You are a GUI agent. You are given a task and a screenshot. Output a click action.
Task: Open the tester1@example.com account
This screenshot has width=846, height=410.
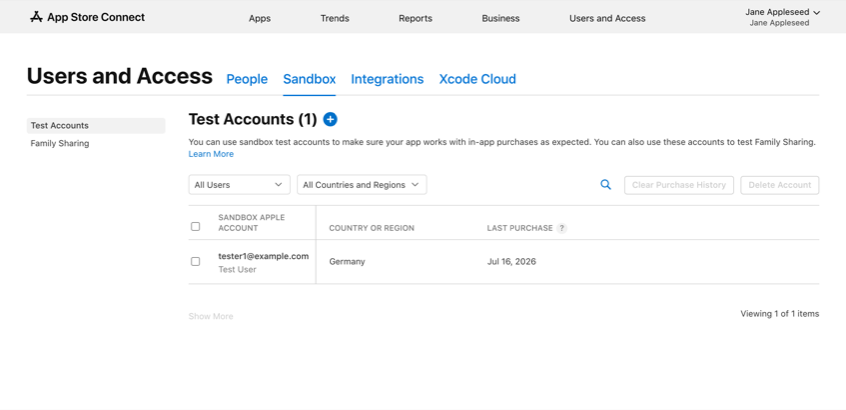pos(263,256)
